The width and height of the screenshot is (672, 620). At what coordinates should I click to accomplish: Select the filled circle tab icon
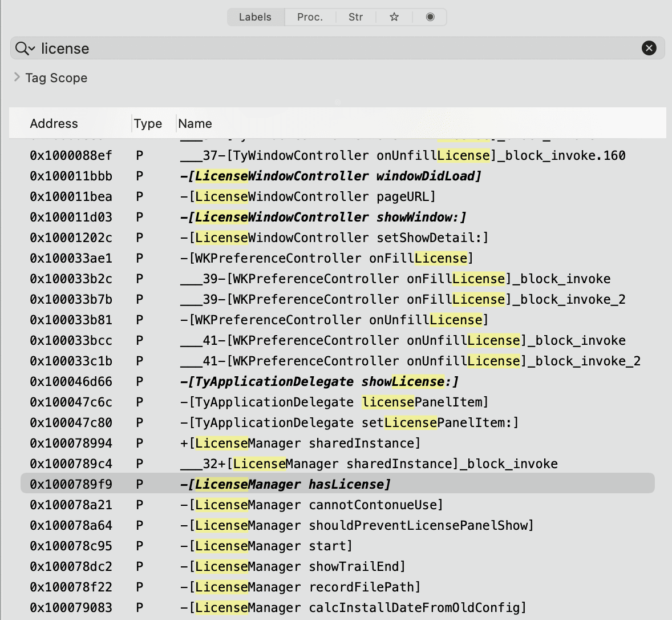click(x=430, y=17)
